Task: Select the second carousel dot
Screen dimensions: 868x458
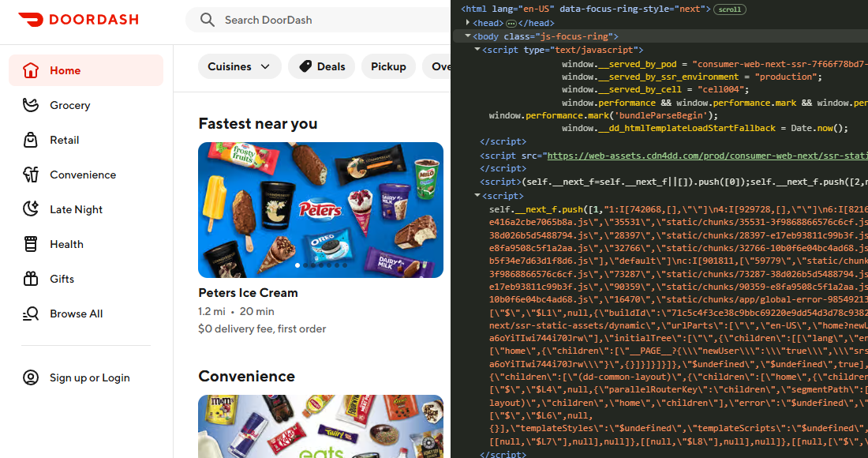Action: click(305, 265)
